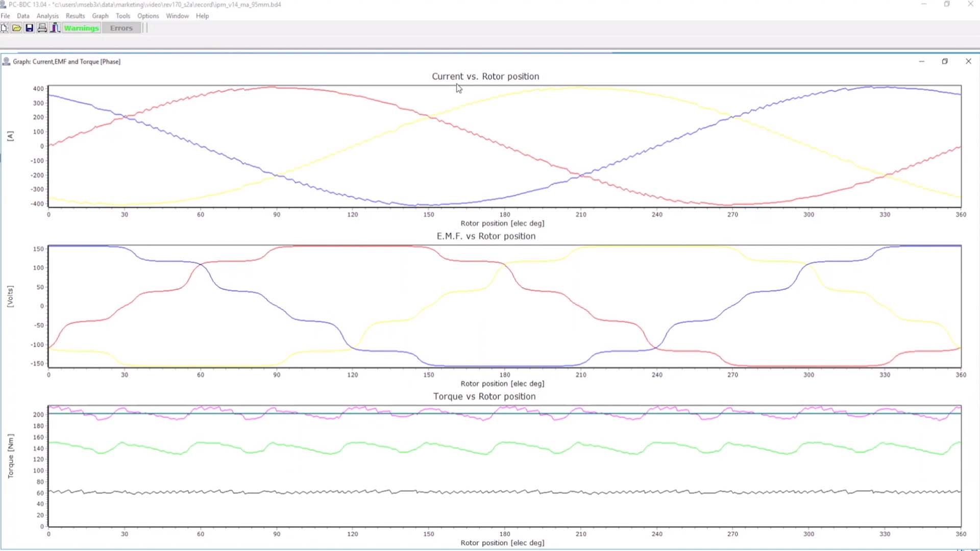Click the 200 tick label on torque axis
Screen dimensions: 980x551
(38, 414)
